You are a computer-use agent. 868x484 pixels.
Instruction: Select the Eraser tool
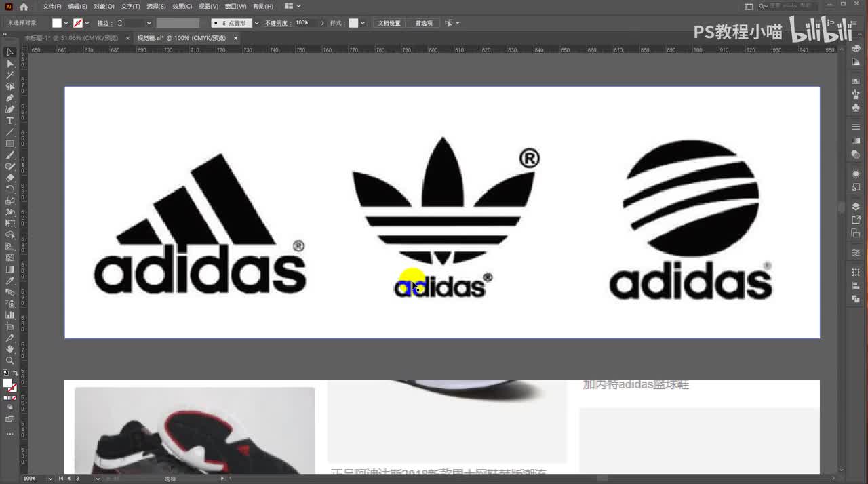click(10, 178)
